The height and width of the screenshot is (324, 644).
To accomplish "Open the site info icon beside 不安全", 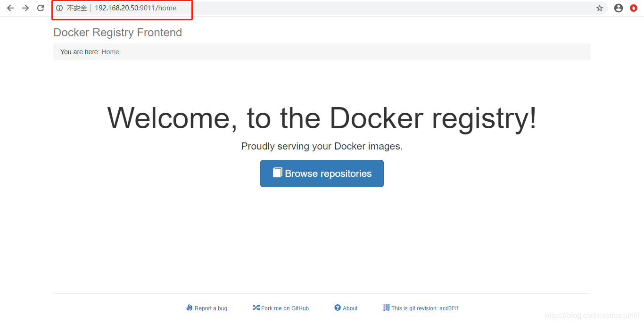I will 59,8.
